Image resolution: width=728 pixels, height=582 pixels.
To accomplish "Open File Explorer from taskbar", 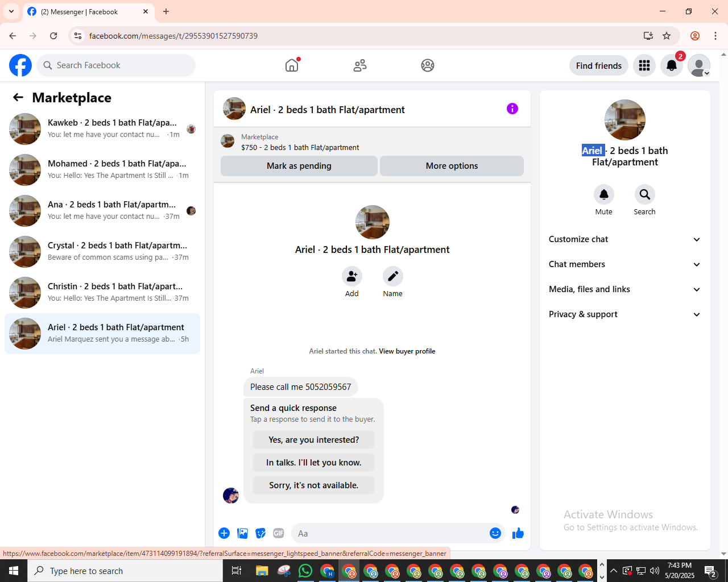I will [x=262, y=571].
